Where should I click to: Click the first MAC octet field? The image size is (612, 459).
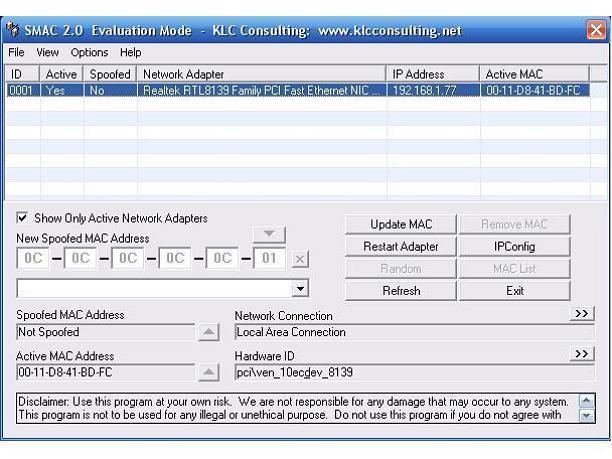33,258
